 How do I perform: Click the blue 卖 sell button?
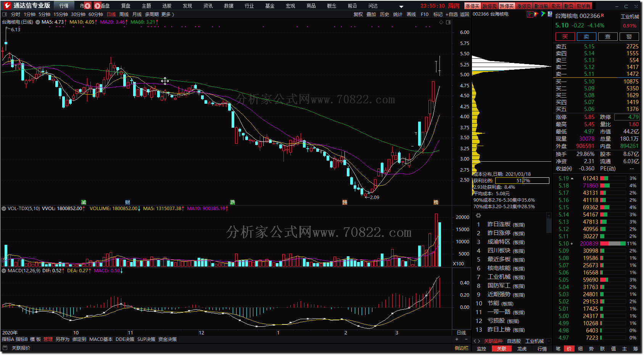(586, 37)
